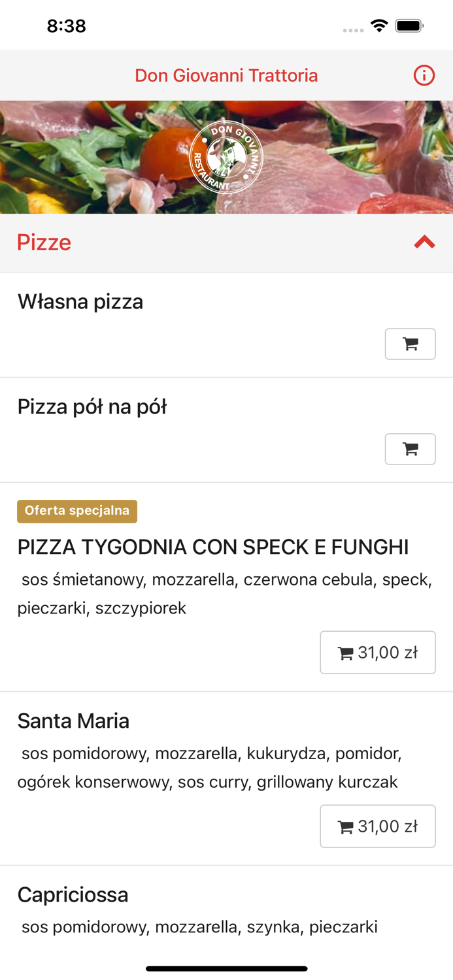Viewport: 453px width, 980px height.
Task: Select the Pizze section header
Action: tap(44, 242)
